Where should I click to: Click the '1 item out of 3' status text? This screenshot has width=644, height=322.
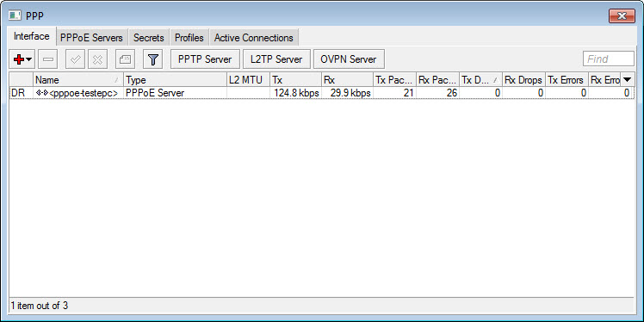(x=40, y=306)
